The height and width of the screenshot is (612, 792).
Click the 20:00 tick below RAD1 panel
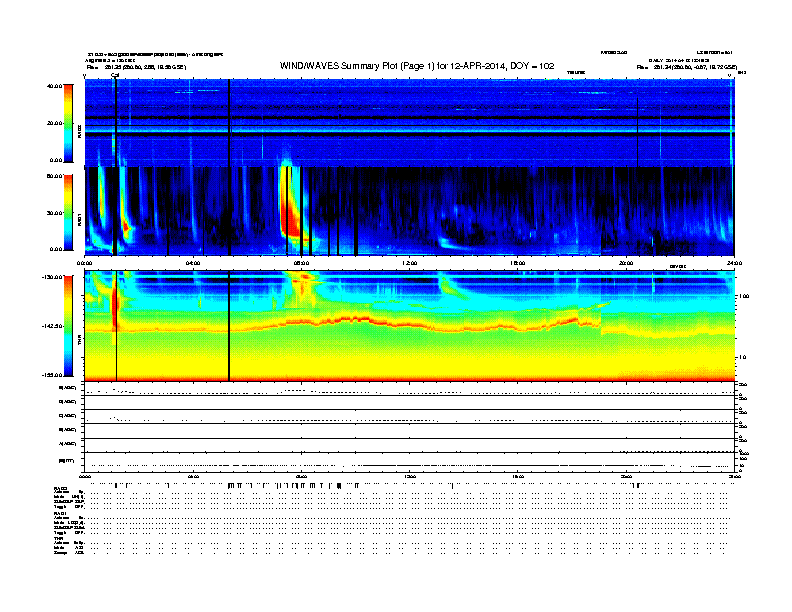(626, 263)
